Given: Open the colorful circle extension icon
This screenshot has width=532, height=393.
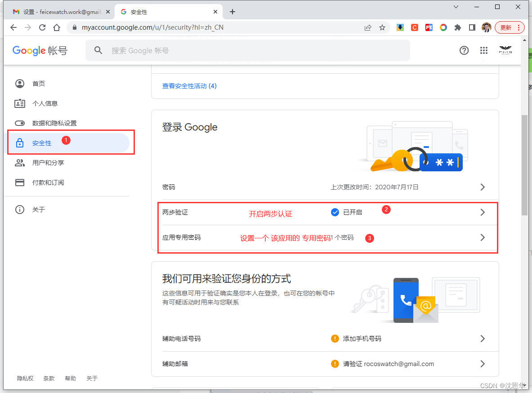Looking at the screenshot, I should coord(443,27).
